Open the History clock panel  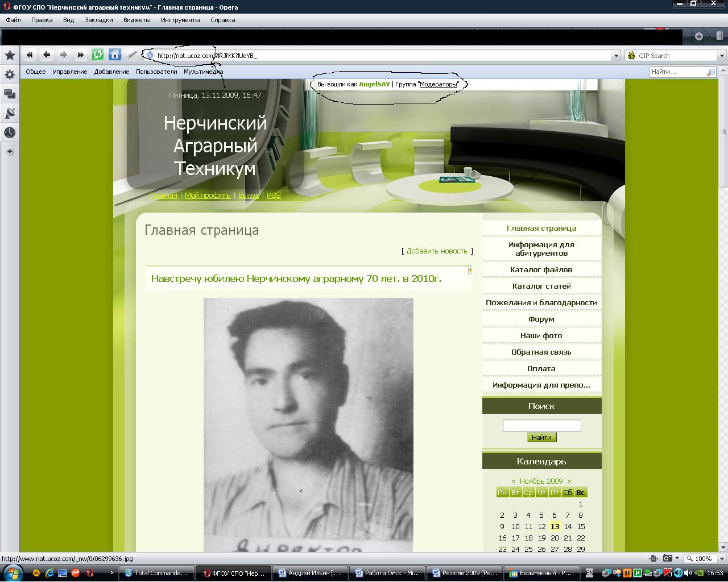[10, 132]
